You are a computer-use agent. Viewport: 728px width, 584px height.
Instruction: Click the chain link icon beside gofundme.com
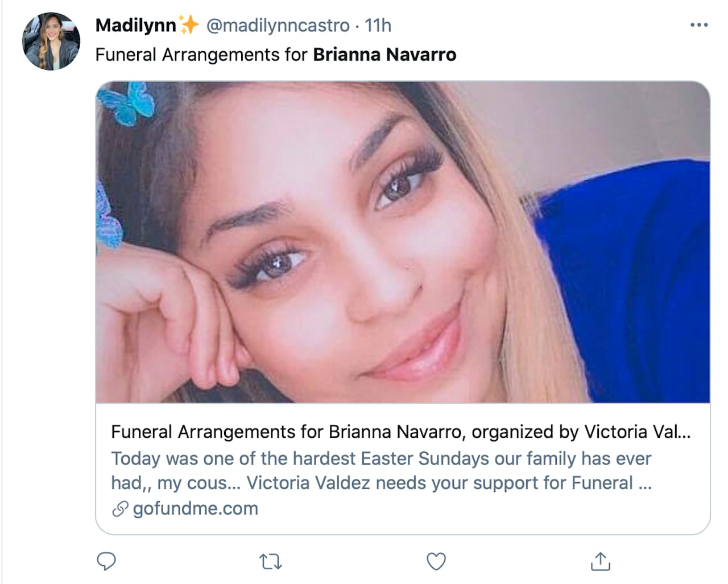119,509
